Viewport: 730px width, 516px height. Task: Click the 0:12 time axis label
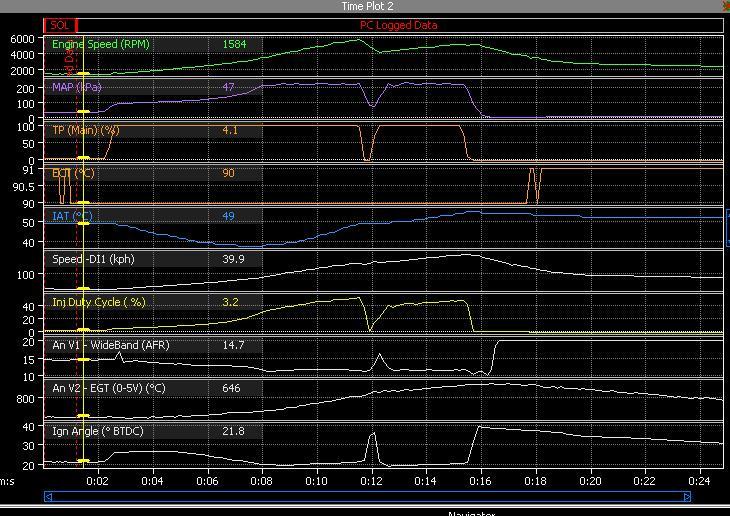(x=371, y=481)
